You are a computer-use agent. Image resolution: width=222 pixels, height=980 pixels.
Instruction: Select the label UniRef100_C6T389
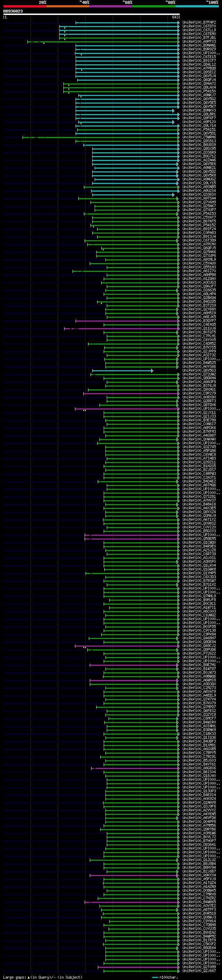[x=199, y=241]
